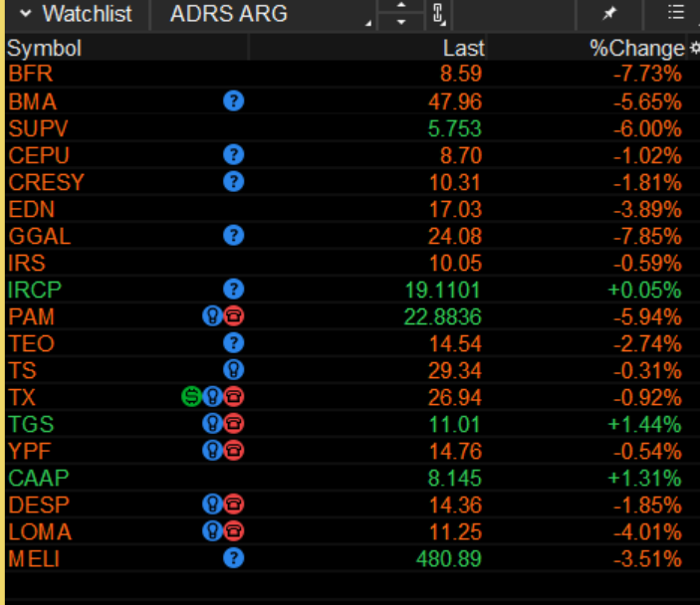
Task: Select the TS symbol
Action: coord(22,370)
